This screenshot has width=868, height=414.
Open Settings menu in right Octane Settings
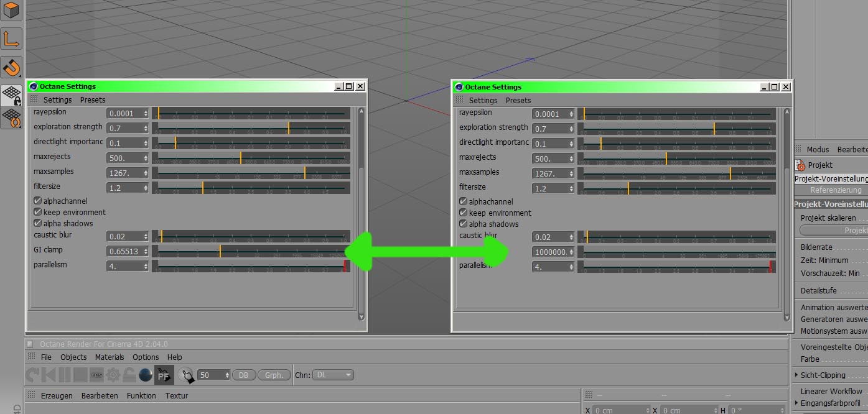tap(483, 100)
